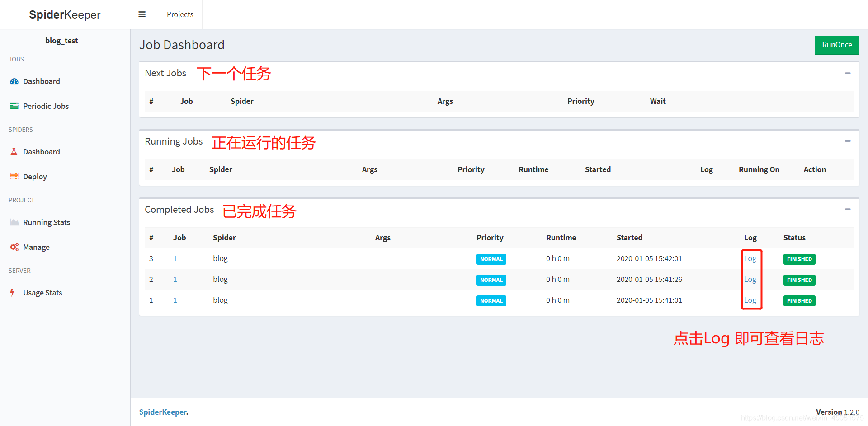Click the Usage Stats bolt icon
The height and width of the screenshot is (426, 868).
pyautogui.click(x=13, y=293)
